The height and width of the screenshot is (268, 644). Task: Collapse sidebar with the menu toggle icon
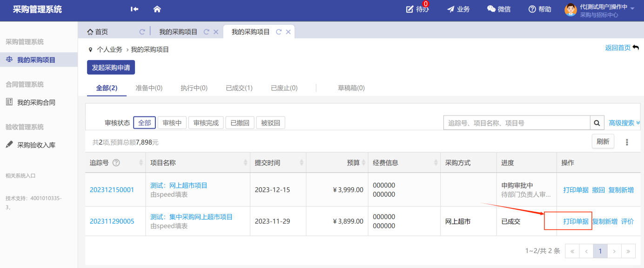point(134,9)
